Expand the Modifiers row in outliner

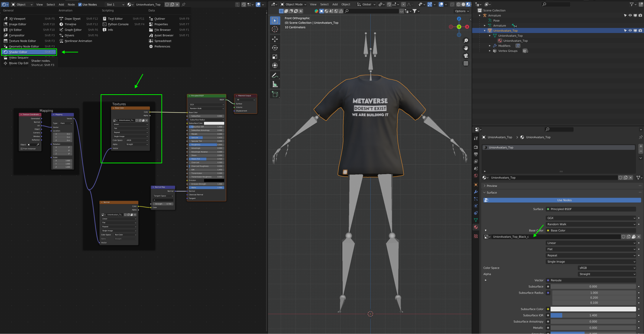pyautogui.click(x=490, y=46)
